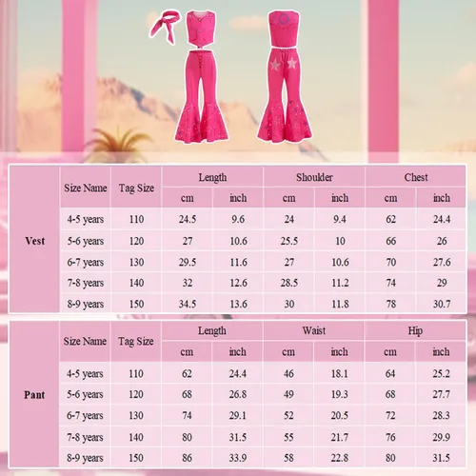Image resolution: width=476 pixels, height=476 pixels.
Task: Click vest length inch value '9.6'
Action: pos(238,219)
